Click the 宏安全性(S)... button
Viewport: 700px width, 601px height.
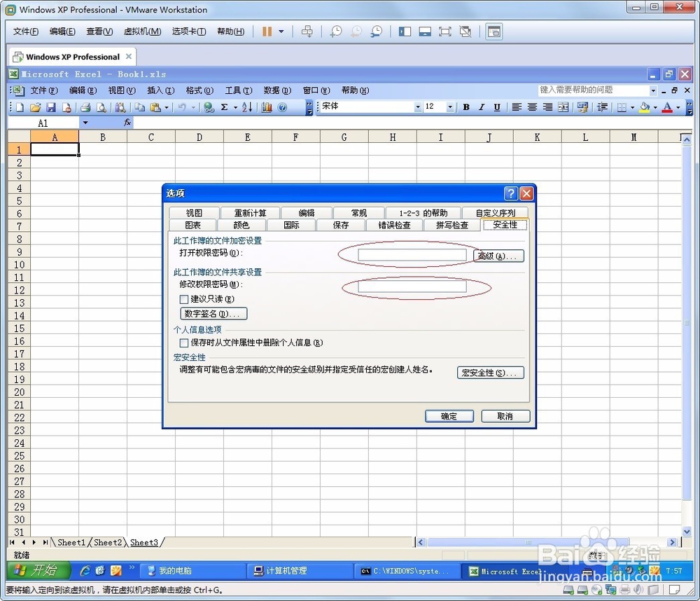(x=490, y=373)
